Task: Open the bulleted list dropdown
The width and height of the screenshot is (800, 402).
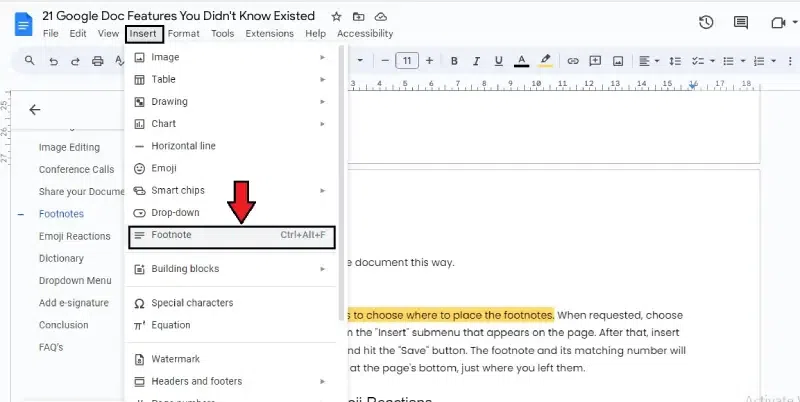Action: click(734, 61)
